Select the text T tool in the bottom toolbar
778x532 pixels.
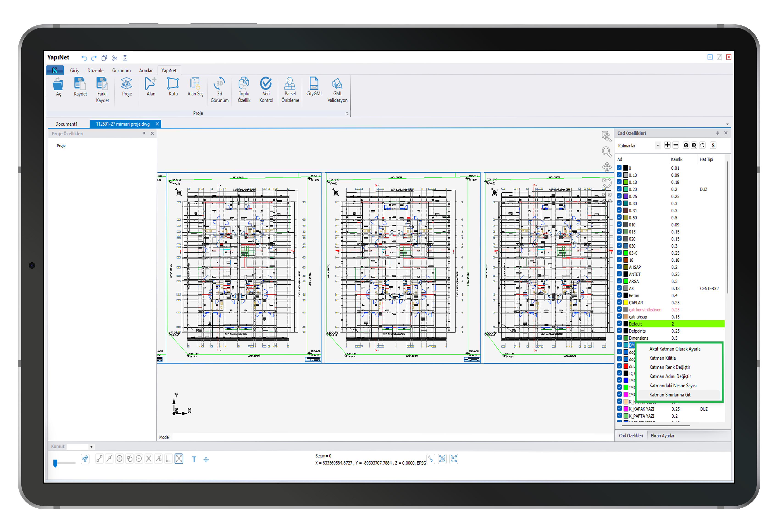194,459
